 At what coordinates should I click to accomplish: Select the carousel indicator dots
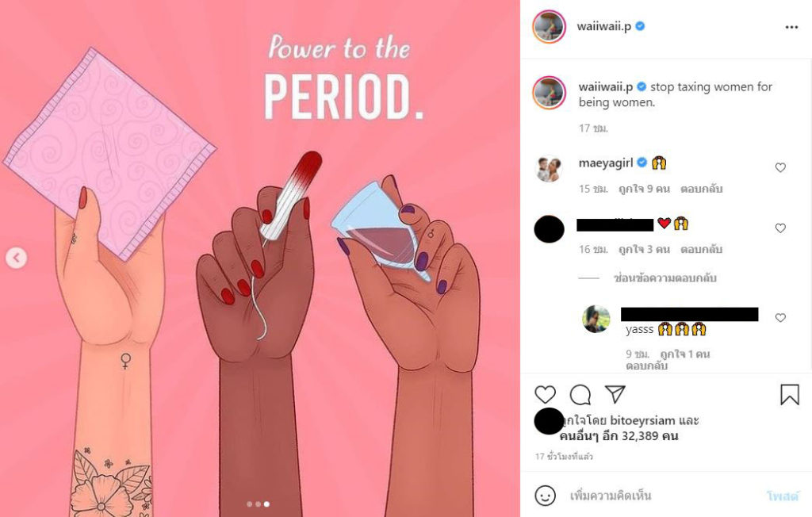258,504
